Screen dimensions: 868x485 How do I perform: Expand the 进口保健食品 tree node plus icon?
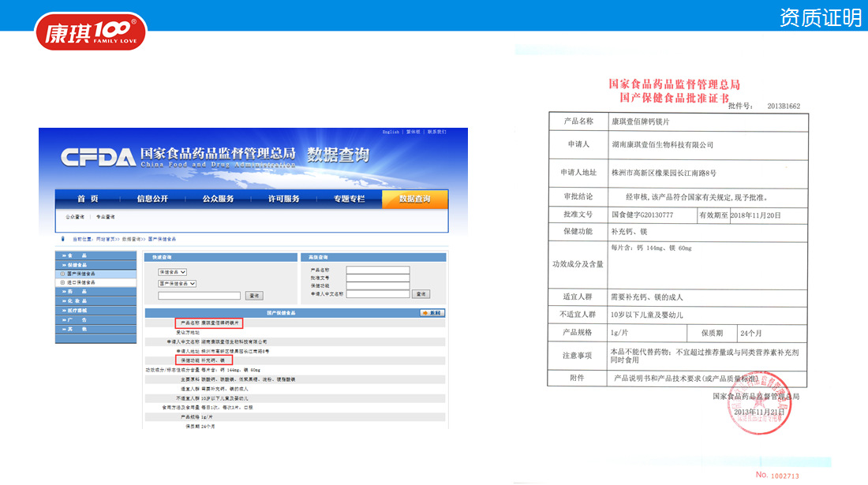point(62,282)
